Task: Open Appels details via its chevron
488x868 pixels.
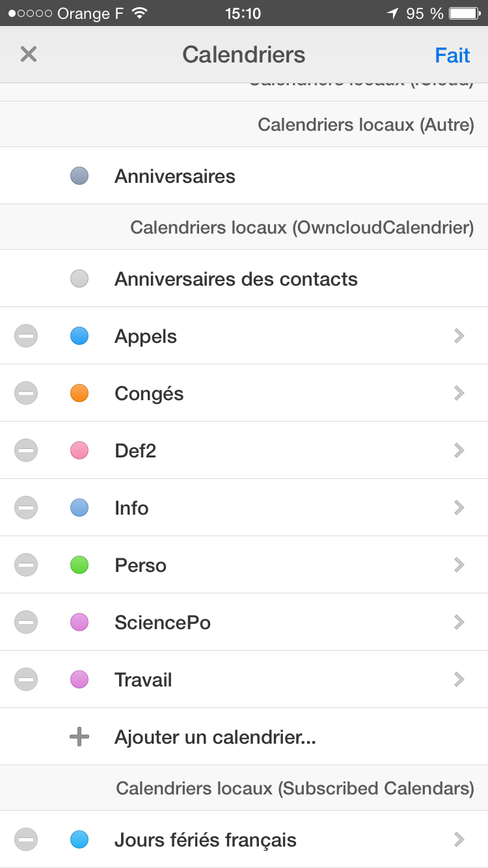Action: pos(459,336)
